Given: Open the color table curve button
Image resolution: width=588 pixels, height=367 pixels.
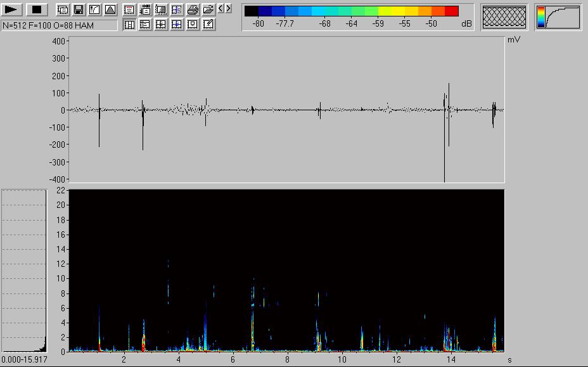Looking at the screenshot, I should pos(558,17).
